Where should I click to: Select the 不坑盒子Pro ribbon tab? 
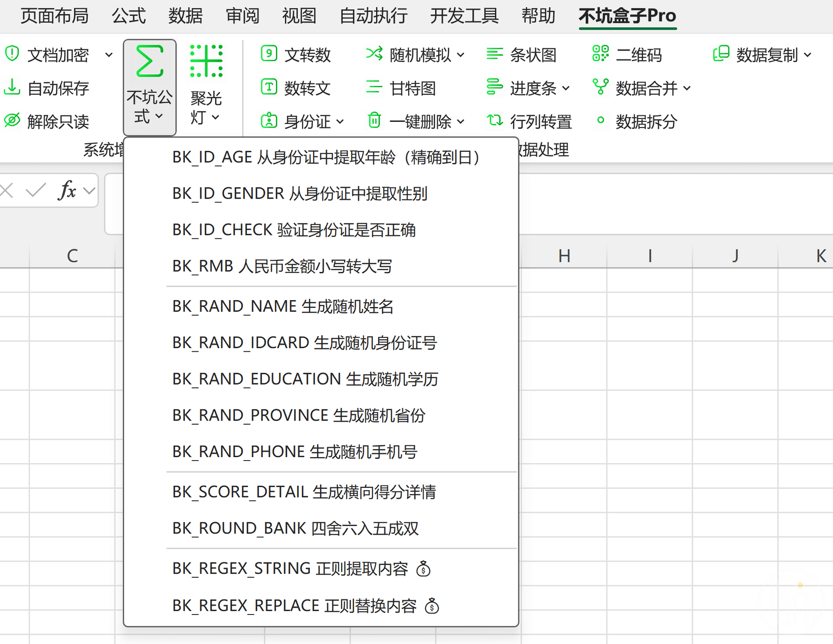point(627,16)
